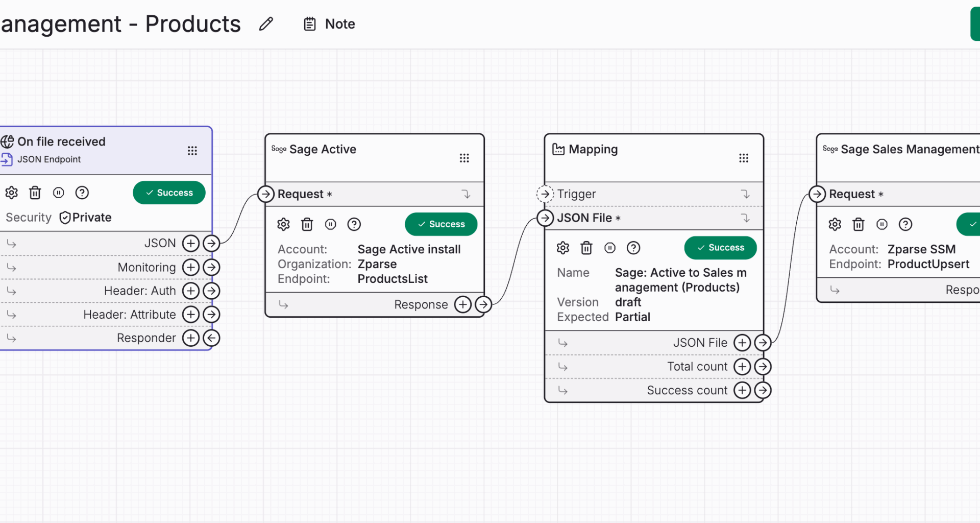
Task: Pause the Sage Sales Management node
Action: pyautogui.click(x=882, y=224)
